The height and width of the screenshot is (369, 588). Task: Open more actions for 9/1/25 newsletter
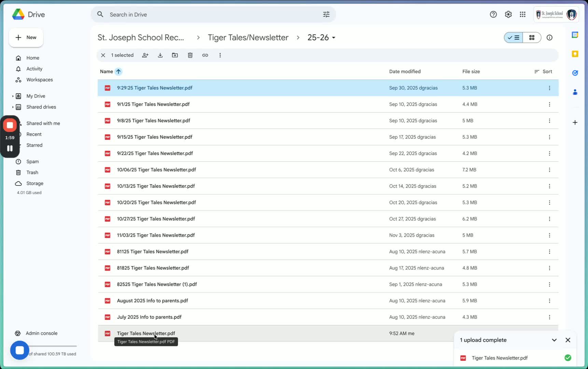click(x=549, y=104)
